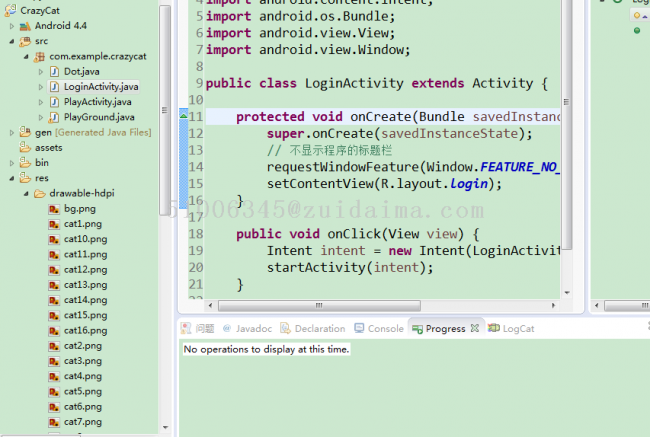650x437 pixels.
Task: Collapse the drawable-hdpi folder
Action: [26, 194]
